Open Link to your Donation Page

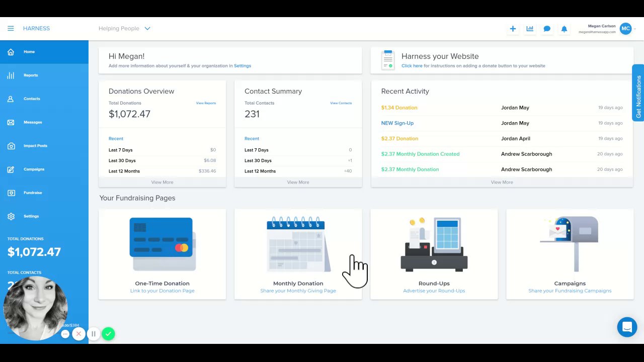(162, 291)
